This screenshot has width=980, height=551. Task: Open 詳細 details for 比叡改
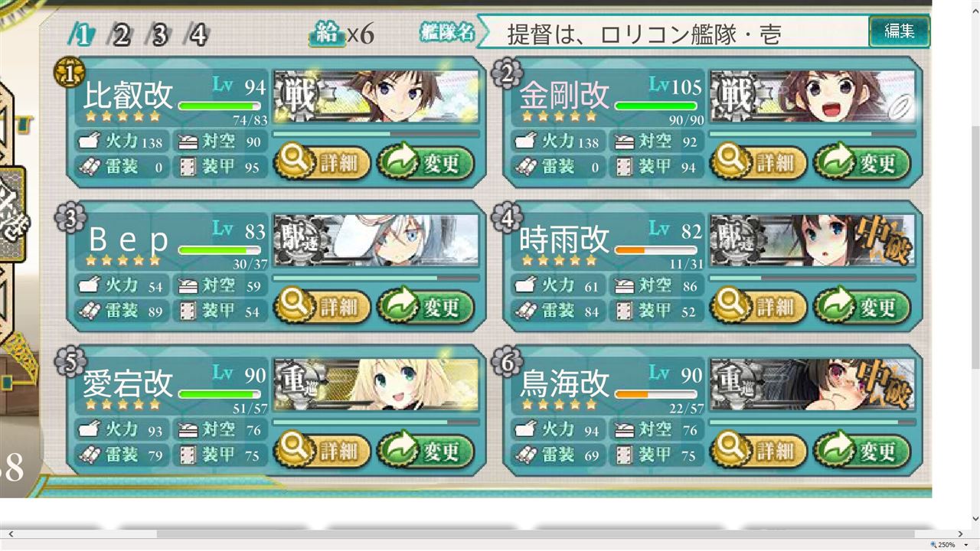tap(322, 163)
